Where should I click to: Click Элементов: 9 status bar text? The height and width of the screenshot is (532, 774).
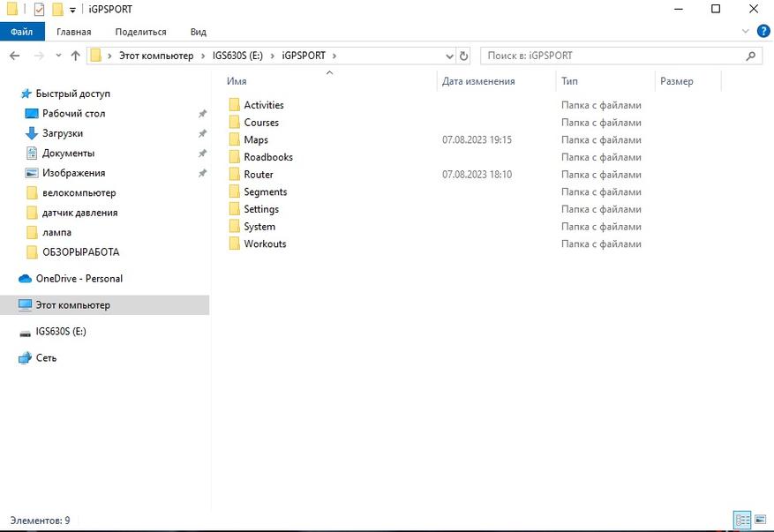(x=40, y=521)
